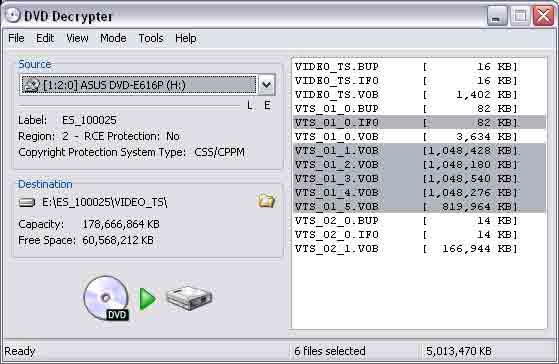The image size is (559, 364).
Task: Browse for destination folder icon
Action: (266, 201)
